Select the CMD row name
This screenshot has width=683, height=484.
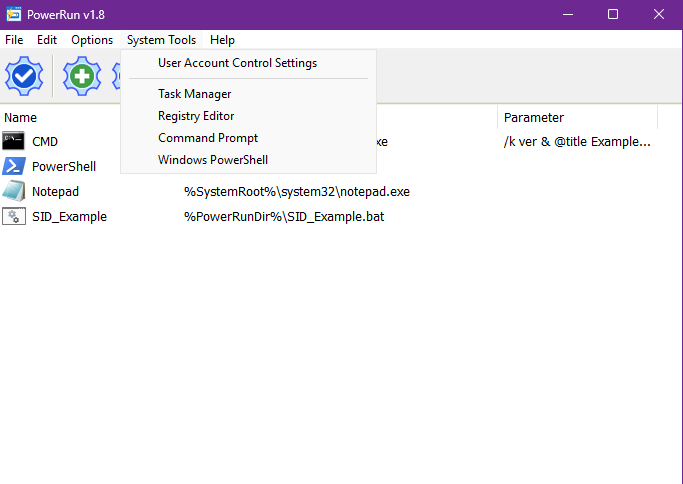click(x=45, y=142)
